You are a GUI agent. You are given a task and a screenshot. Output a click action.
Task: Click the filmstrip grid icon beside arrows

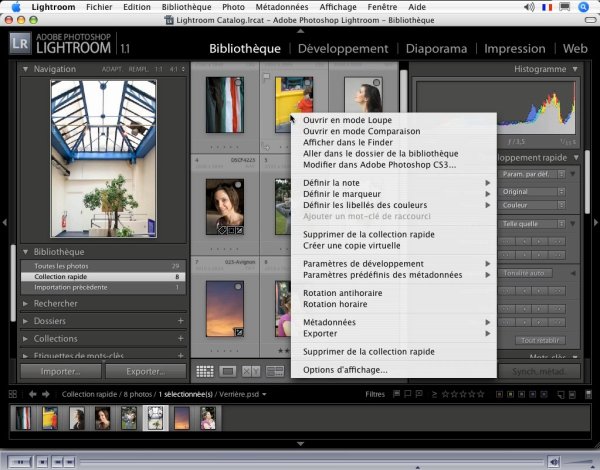click(13, 394)
